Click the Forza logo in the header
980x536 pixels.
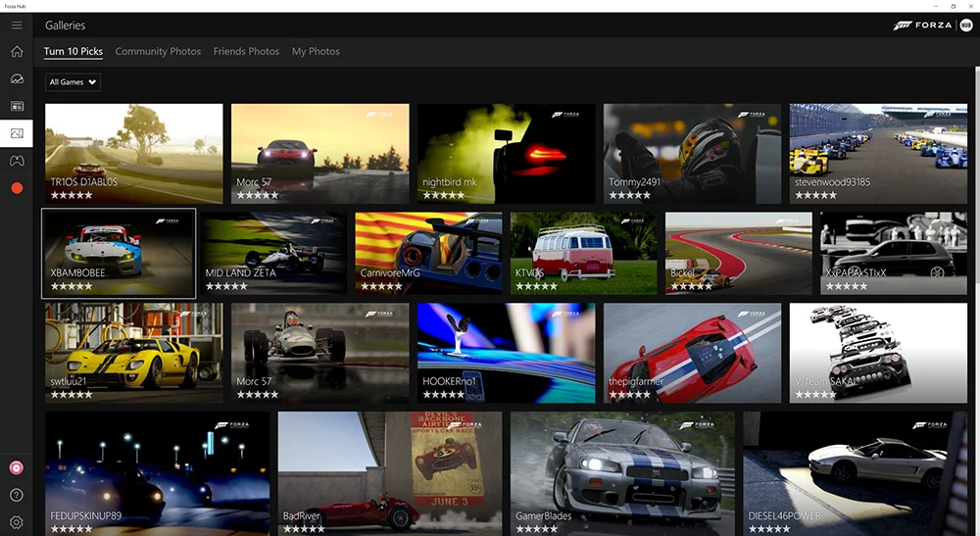pos(922,25)
